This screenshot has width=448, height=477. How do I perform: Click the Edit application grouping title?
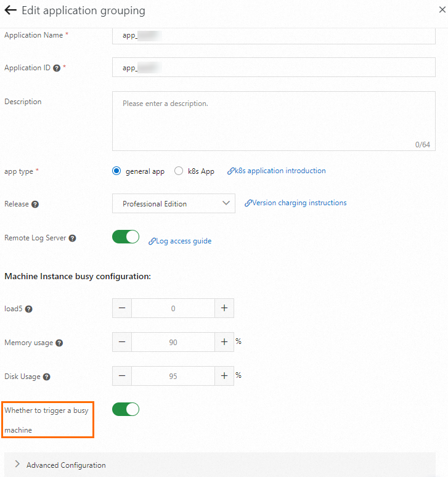click(83, 10)
